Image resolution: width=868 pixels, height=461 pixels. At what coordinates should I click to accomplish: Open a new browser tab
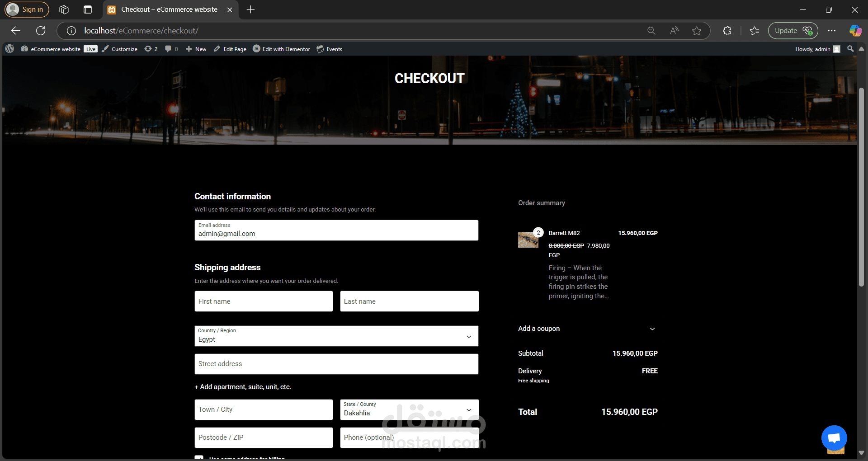pyautogui.click(x=251, y=9)
